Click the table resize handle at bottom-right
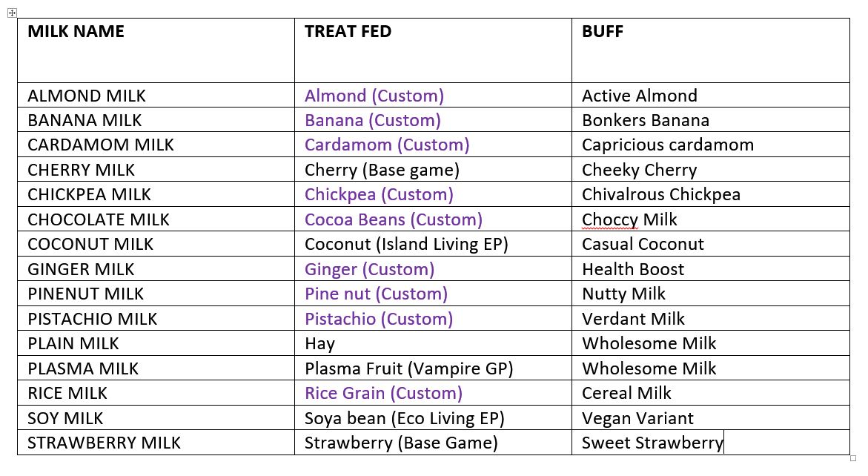The width and height of the screenshot is (868, 476). click(x=853, y=458)
